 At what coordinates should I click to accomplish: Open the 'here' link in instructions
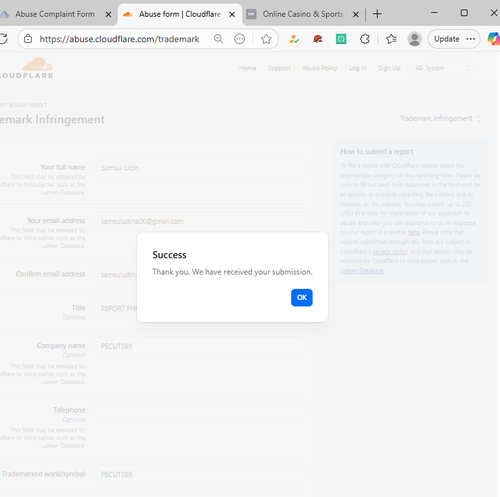(x=413, y=232)
